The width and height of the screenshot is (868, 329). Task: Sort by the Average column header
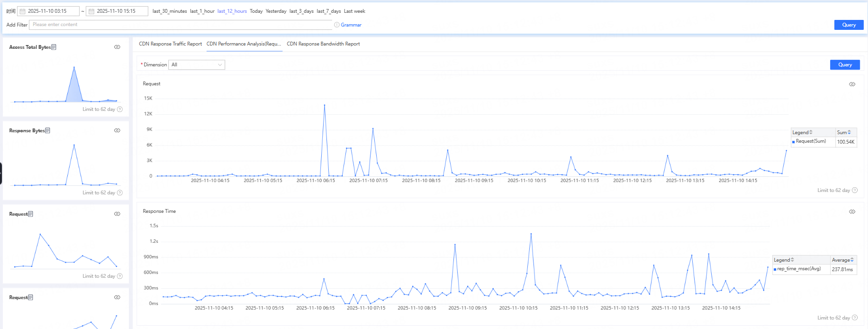coord(842,260)
